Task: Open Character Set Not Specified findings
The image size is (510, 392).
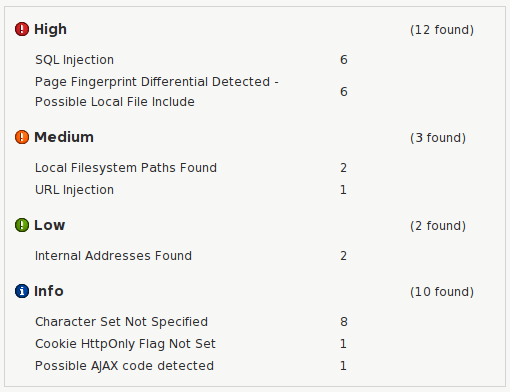Action: pyautogui.click(x=121, y=322)
